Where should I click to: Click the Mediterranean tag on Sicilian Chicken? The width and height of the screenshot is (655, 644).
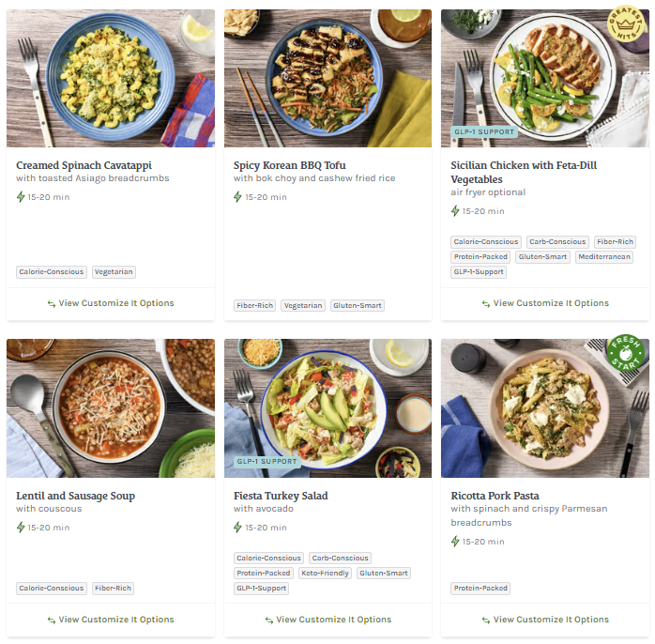(x=604, y=257)
